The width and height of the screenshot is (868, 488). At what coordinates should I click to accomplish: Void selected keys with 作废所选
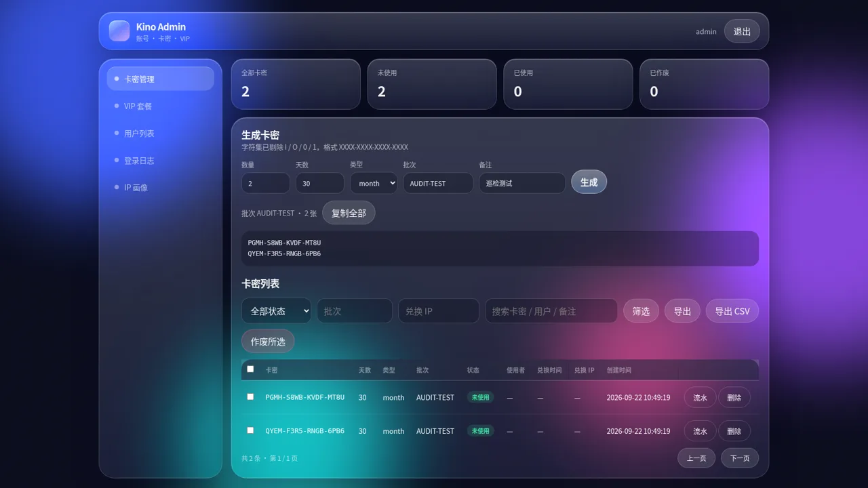click(x=268, y=341)
